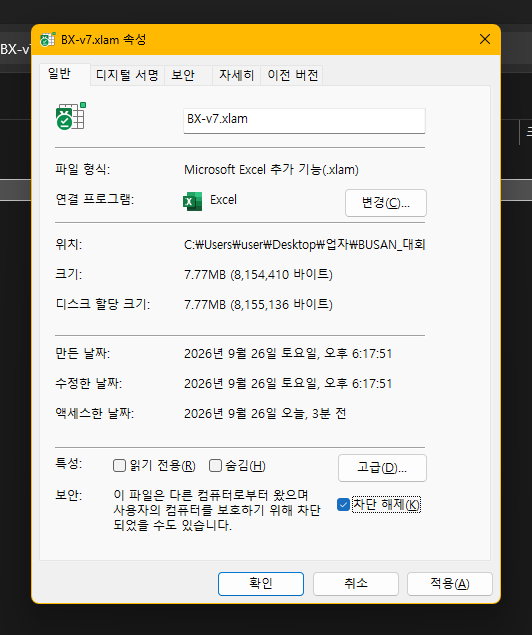
Task: Click the 수정한 날짜 date value
Action: [288, 384]
